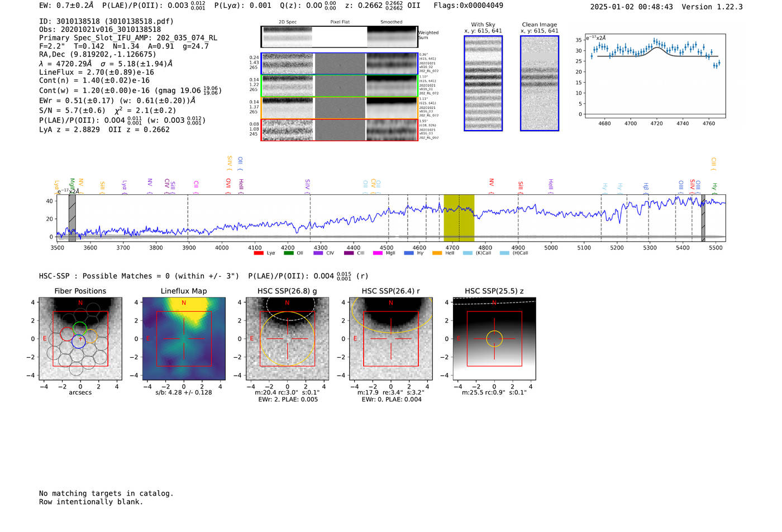Image resolution: width=782 pixels, height=532 pixels.
Task: Click the 'm:25.5 rc:0.9" s:0.1"' caption
Action: pos(494,392)
